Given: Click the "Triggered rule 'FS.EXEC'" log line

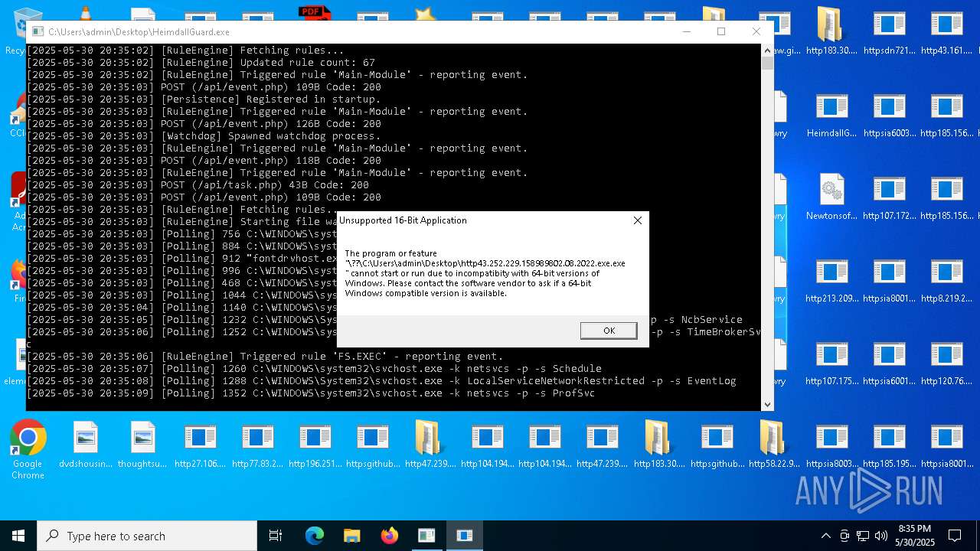Looking at the screenshot, I should tap(265, 357).
